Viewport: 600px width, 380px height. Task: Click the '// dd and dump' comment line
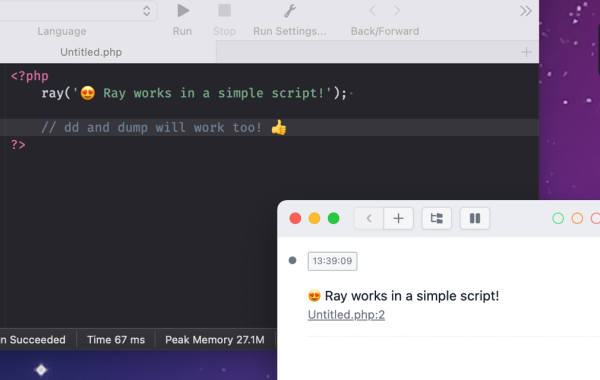tap(164, 127)
